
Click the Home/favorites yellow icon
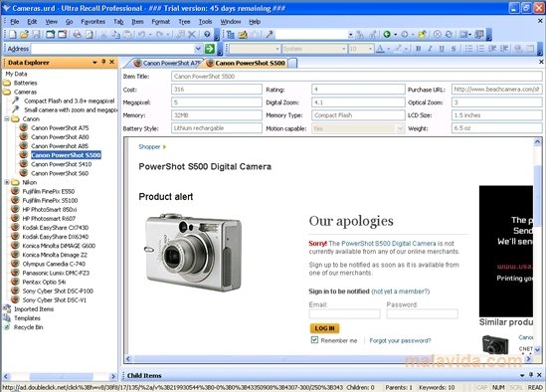click(422, 34)
